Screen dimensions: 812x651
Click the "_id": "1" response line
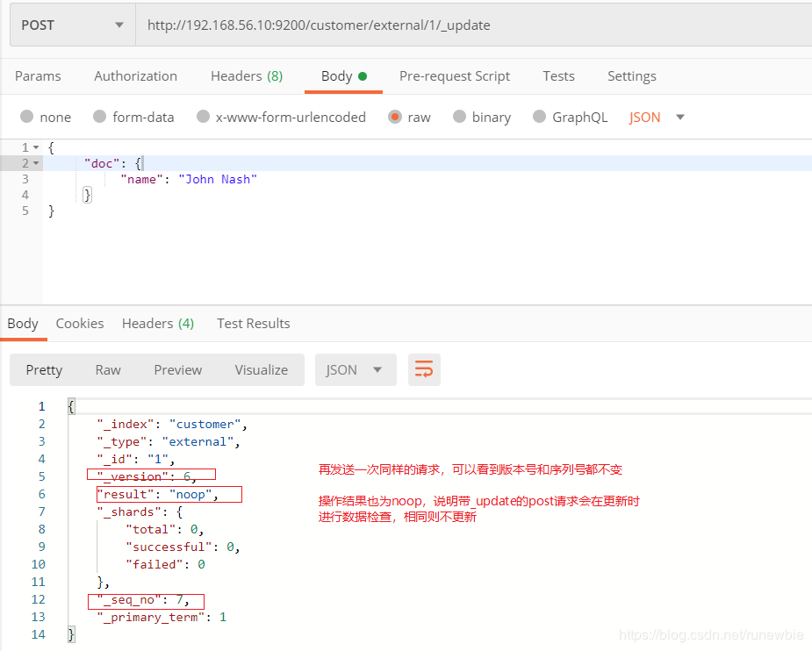[x=136, y=460]
